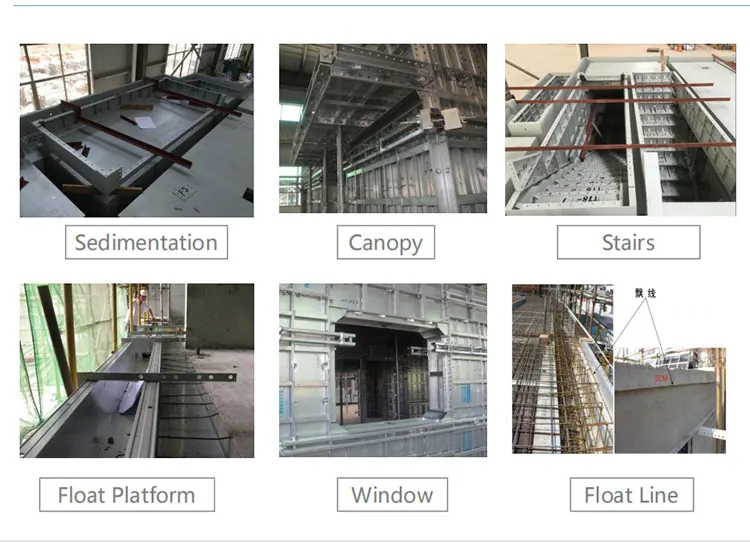Click the Canopy label box
Screen dimensions: 750x542
(386, 243)
